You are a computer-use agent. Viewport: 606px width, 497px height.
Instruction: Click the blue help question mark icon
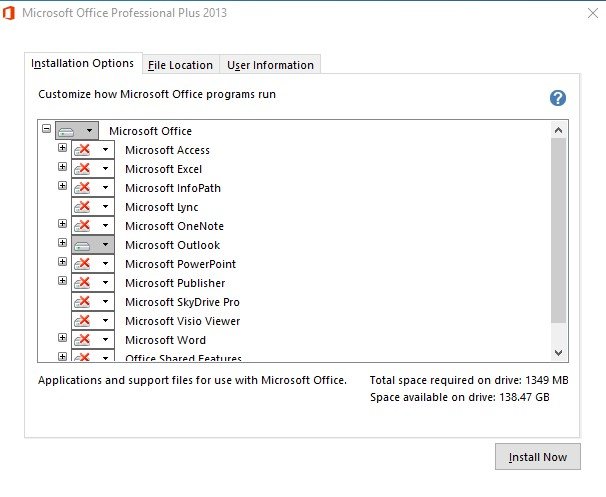click(x=558, y=98)
